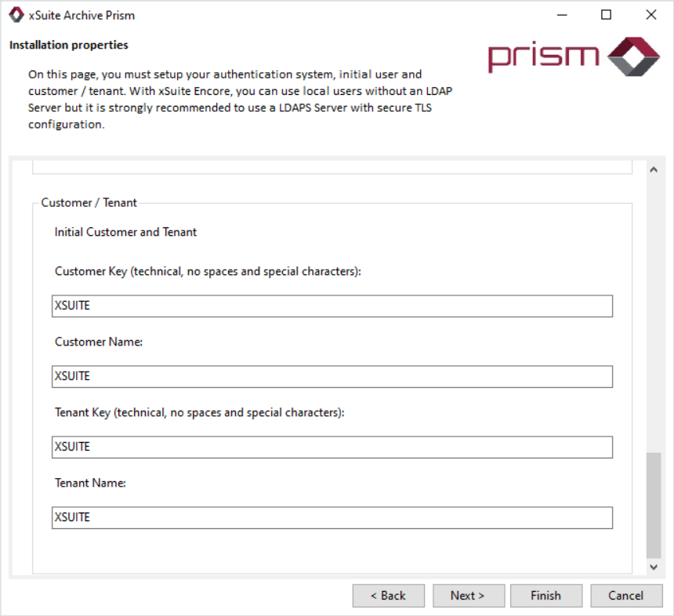
Task: Minimize the installer window
Action: (x=561, y=15)
